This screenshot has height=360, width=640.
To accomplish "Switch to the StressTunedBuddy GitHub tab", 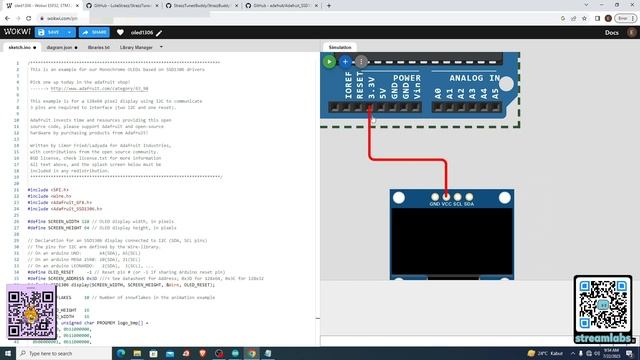I will click(202, 6).
